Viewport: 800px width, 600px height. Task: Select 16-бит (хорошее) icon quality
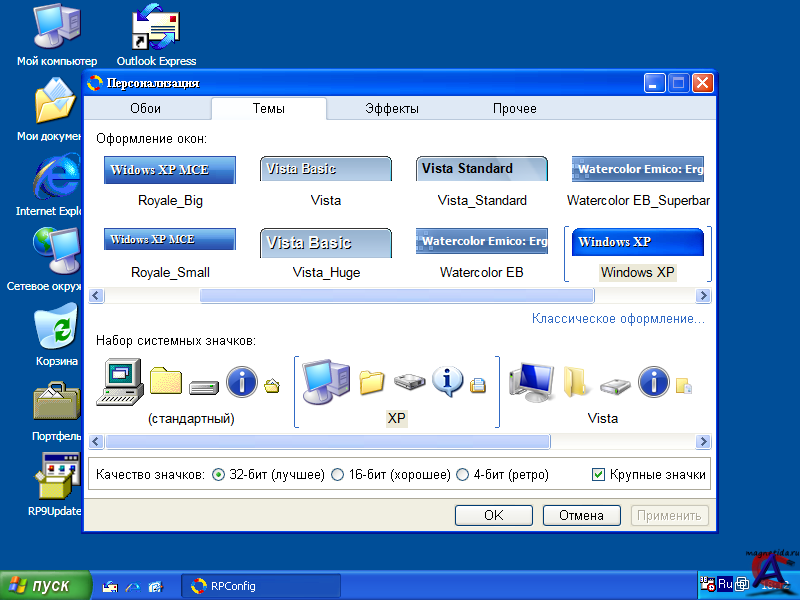click(x=337, y=475)
